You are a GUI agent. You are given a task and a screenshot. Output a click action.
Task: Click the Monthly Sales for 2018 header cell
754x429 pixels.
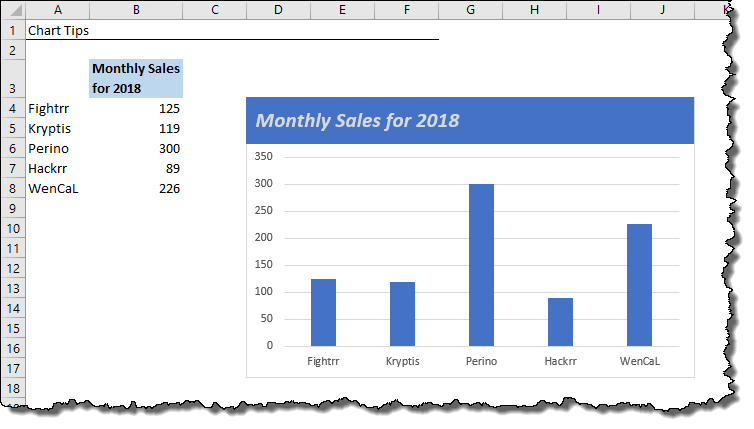coord(136,78)
